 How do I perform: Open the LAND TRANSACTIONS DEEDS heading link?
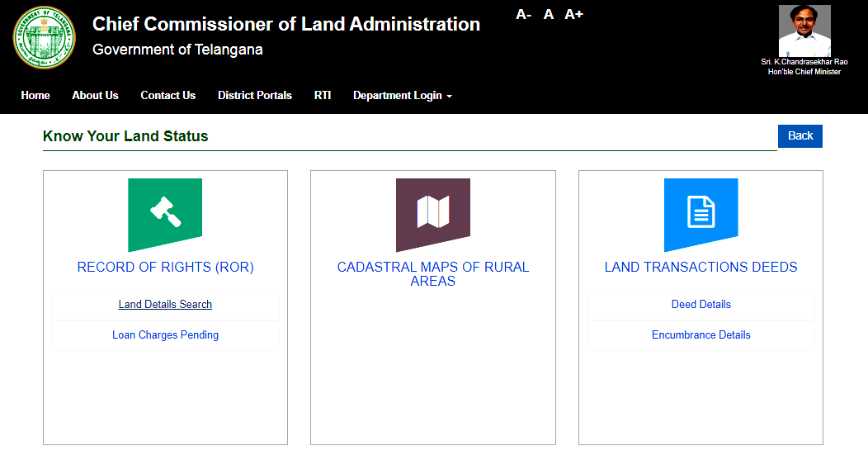click(701, 267)
